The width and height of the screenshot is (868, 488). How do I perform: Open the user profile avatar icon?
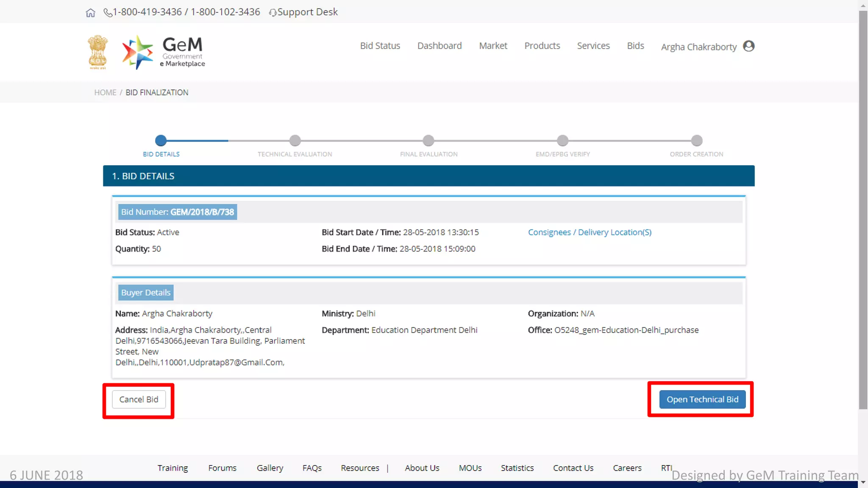748,46
